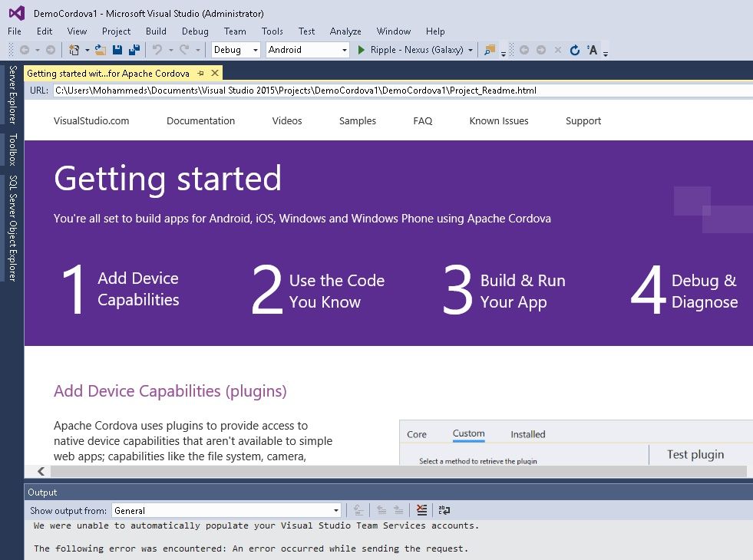Click the Known Issues link
The image size is (753, 560).
[499, 121]
